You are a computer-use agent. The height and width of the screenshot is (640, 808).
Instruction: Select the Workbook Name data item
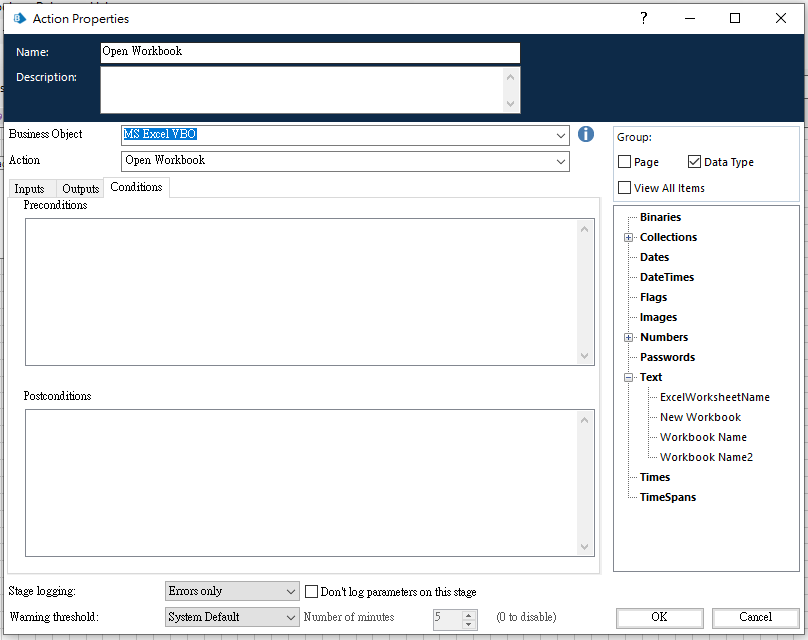tap(703, 437)
